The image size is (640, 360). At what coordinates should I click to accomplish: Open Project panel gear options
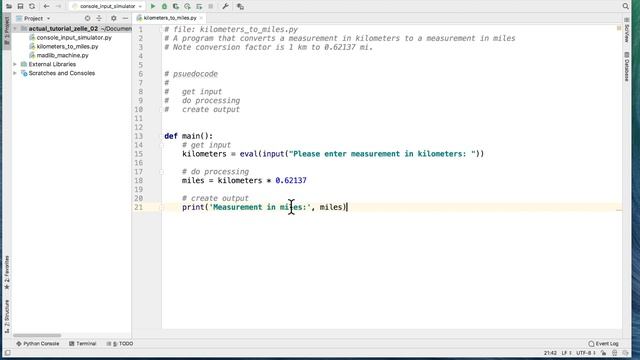tap(113, 18)
